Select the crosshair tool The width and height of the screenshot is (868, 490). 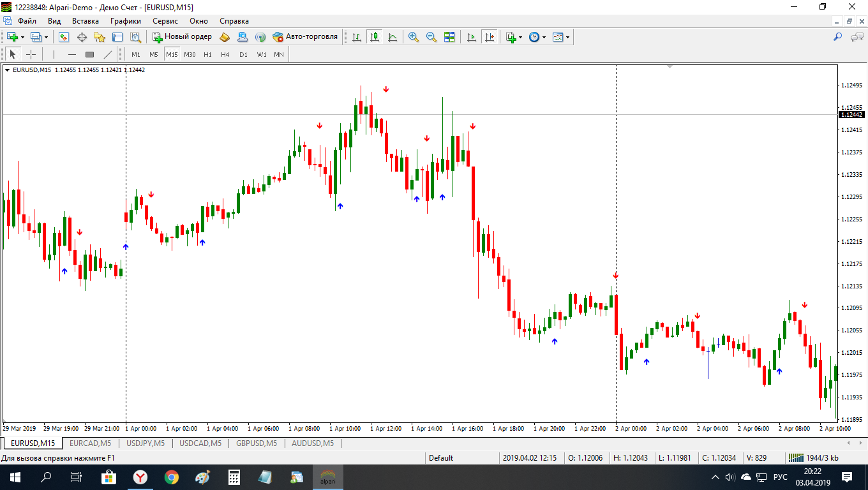31,54
